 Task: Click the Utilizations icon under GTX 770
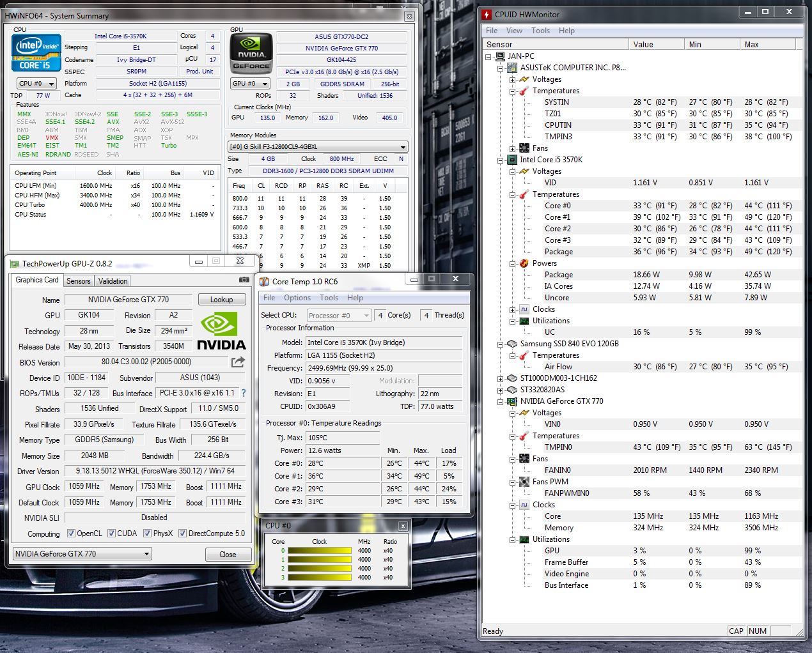[524, 539]
